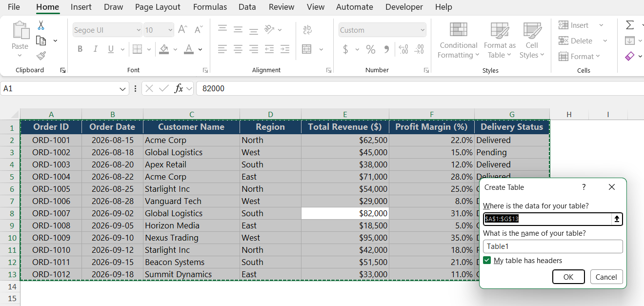Toggle Bold formatting
Screen dimensions: 644x306
80,49
